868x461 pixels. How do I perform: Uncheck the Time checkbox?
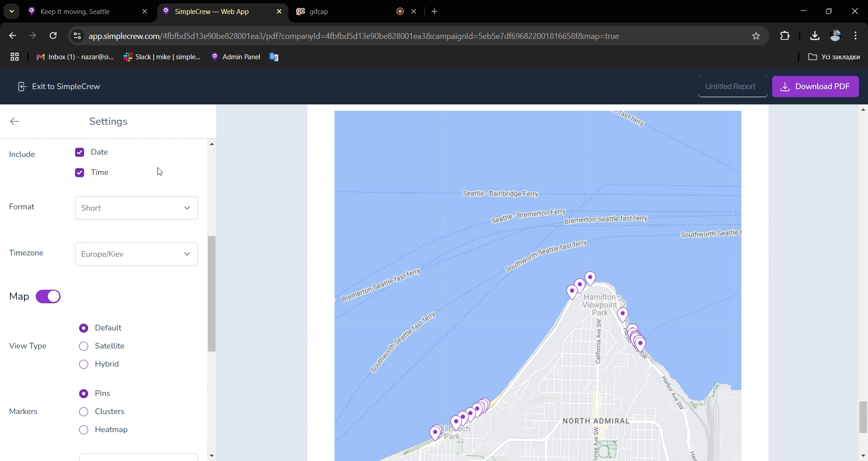(80, 173)
